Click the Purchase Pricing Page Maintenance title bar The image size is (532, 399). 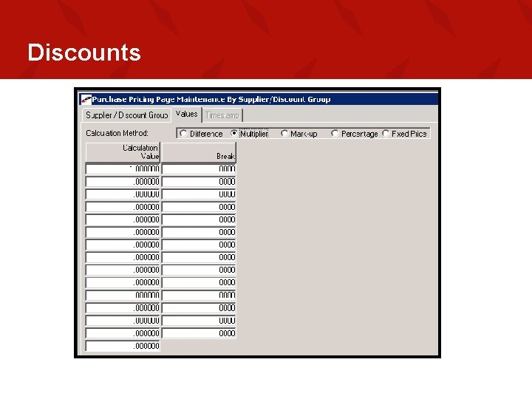click(259, 99)
